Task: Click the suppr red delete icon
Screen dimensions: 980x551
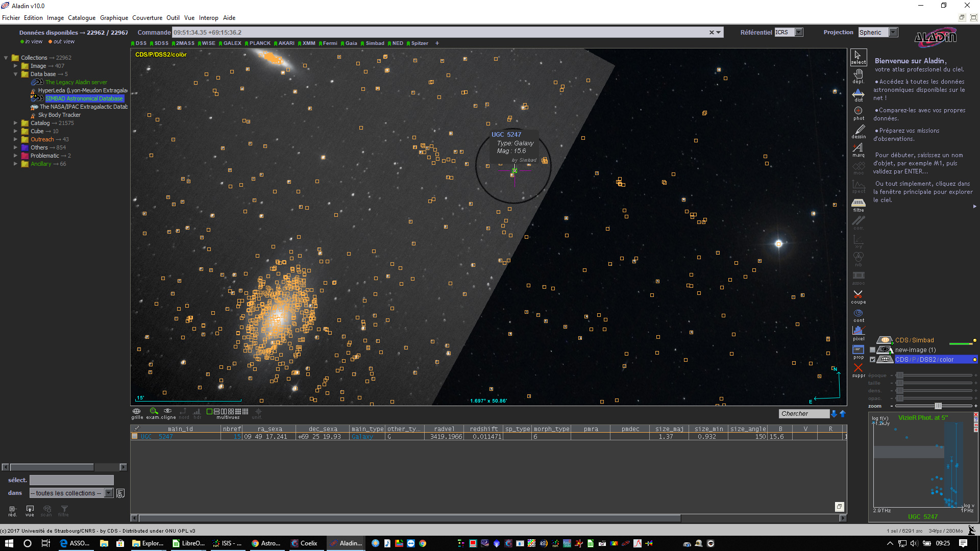Action: (x=858, y=370)
